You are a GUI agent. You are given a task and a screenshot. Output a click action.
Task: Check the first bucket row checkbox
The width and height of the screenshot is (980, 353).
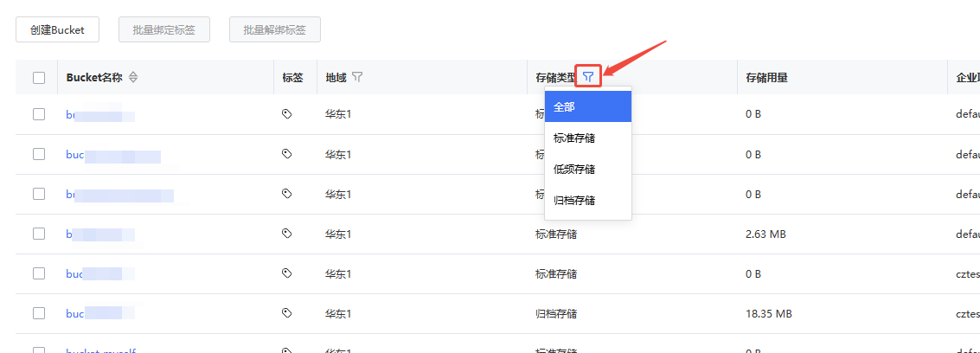click(x=39, y=114)
